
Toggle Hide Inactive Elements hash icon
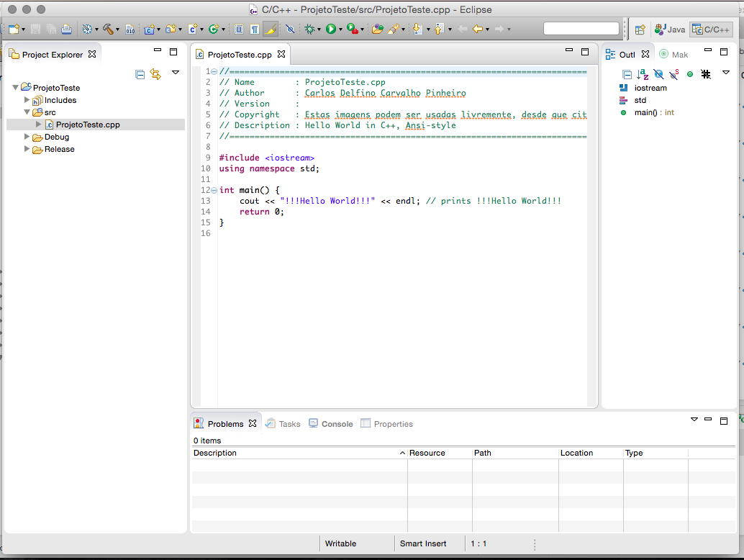point(706,74)
